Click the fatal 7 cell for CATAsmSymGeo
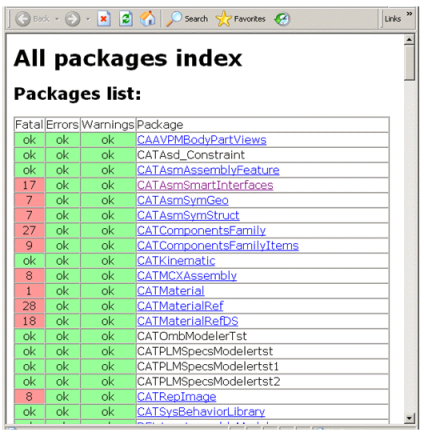The height and width of the screenshot is (436, 424). click(29, 200)
